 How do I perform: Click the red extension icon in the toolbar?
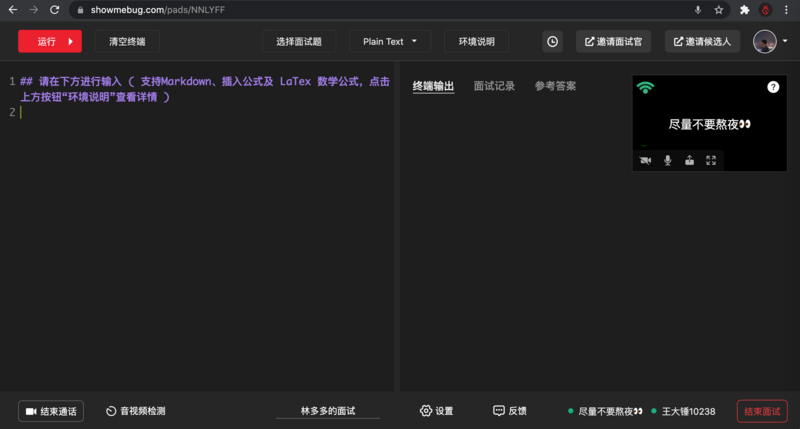pyautogui.click(x=765, y=10)
